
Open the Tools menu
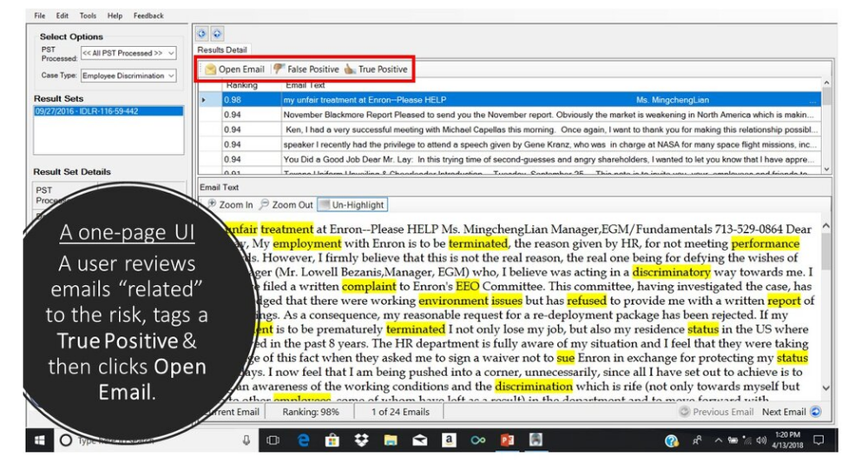pyautogui.click(x=88, y=16)
